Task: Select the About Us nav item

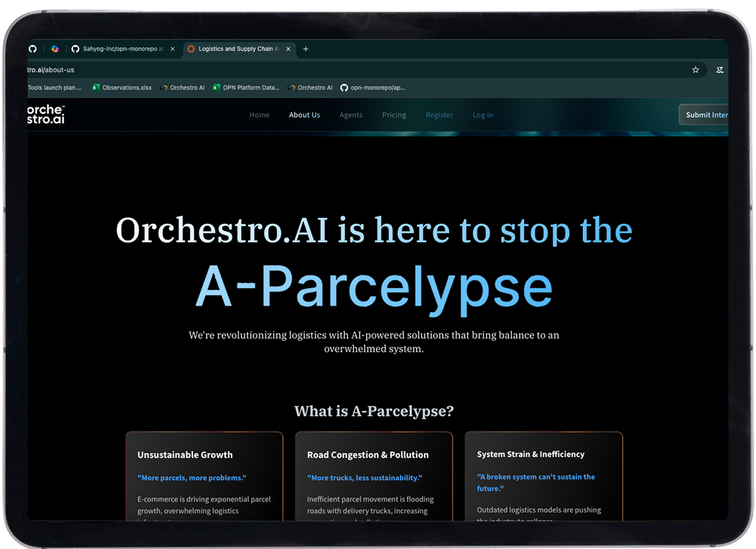Action: (x=304, y=115)
